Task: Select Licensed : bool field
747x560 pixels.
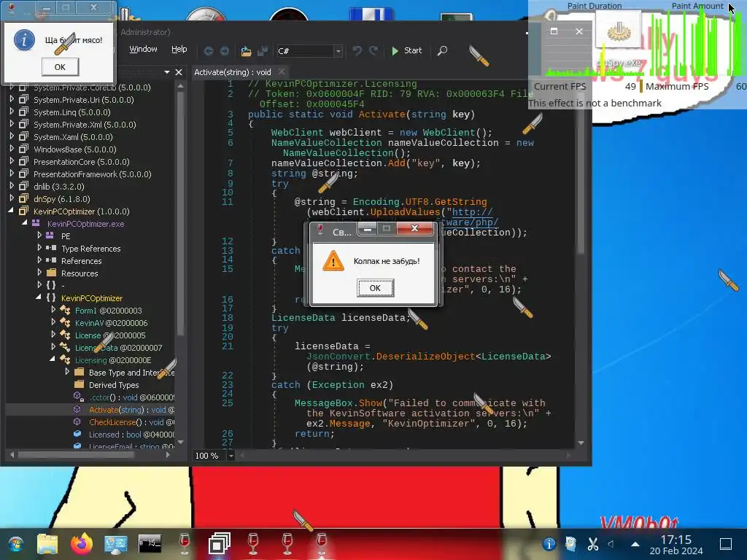Action: [131, 435]
